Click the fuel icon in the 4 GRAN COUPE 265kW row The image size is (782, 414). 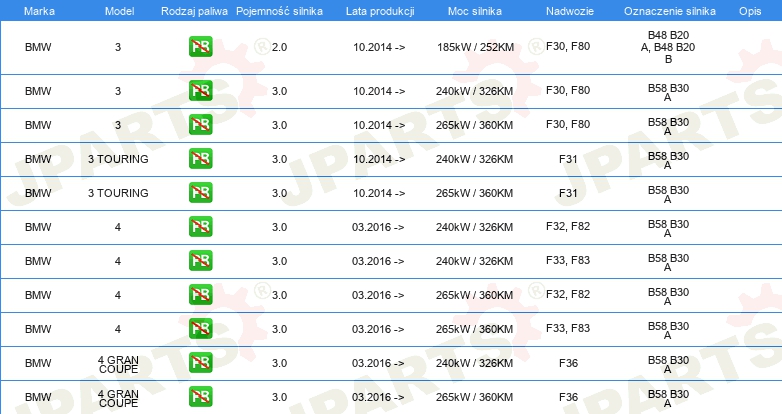[x=200, y=397]
